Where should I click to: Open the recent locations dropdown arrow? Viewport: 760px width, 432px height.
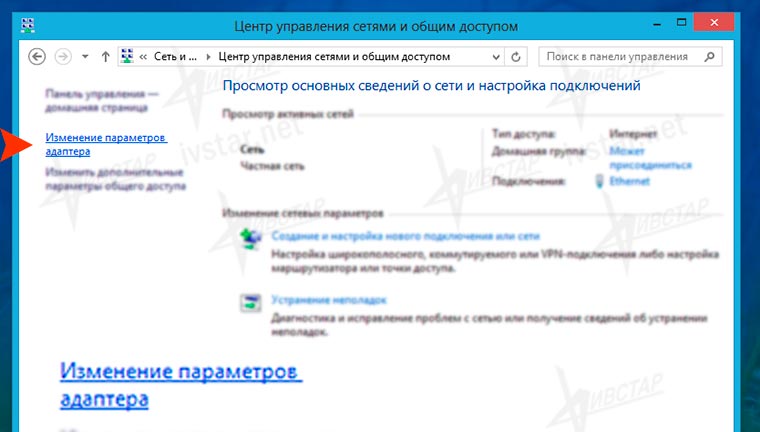tap(85, 56)
